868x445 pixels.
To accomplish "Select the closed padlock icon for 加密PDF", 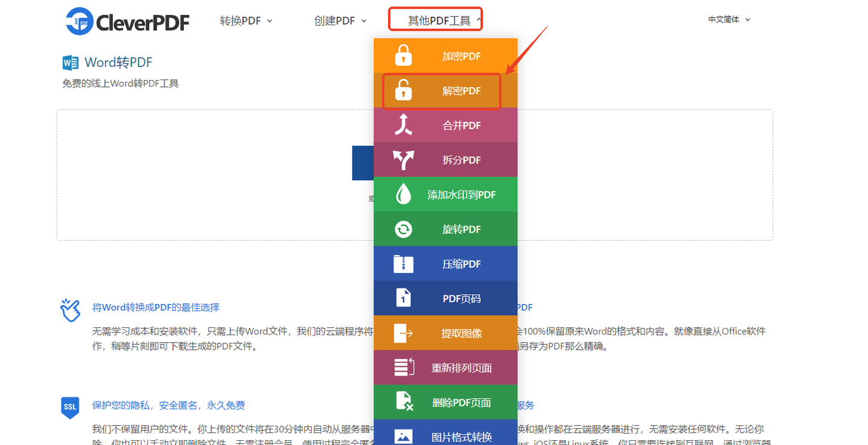I will 403,55.
